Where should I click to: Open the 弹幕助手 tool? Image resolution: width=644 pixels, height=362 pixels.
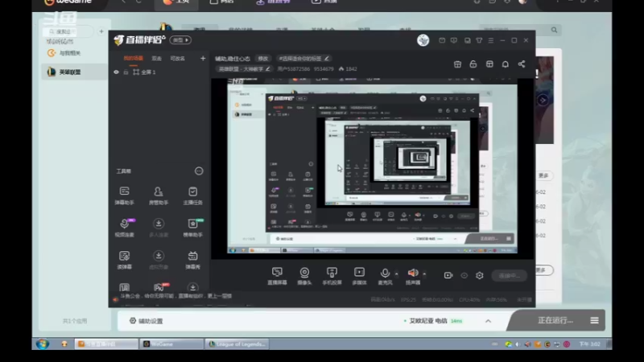pos(124,195)
